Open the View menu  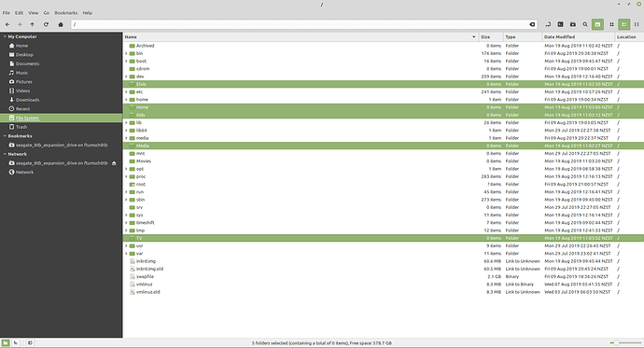click(x=34, y=13)
